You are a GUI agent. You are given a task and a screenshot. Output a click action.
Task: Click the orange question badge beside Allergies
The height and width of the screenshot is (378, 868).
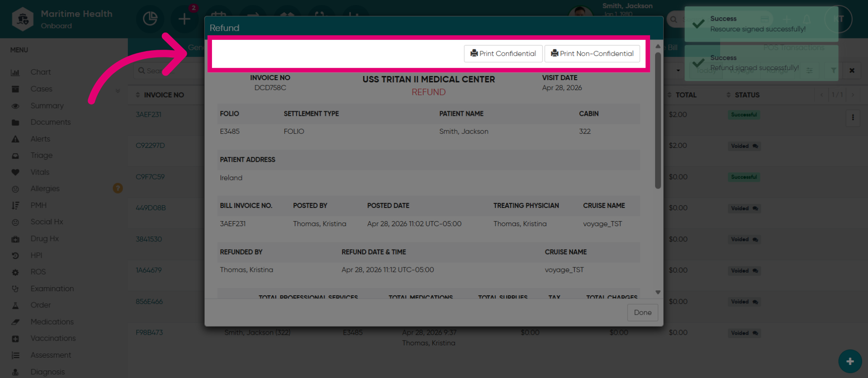118,188
